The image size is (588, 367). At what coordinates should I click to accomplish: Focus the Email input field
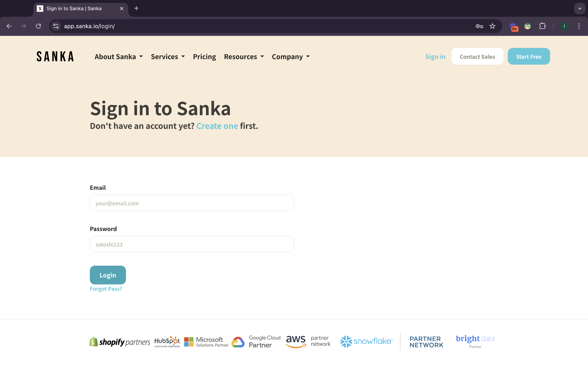192,203
